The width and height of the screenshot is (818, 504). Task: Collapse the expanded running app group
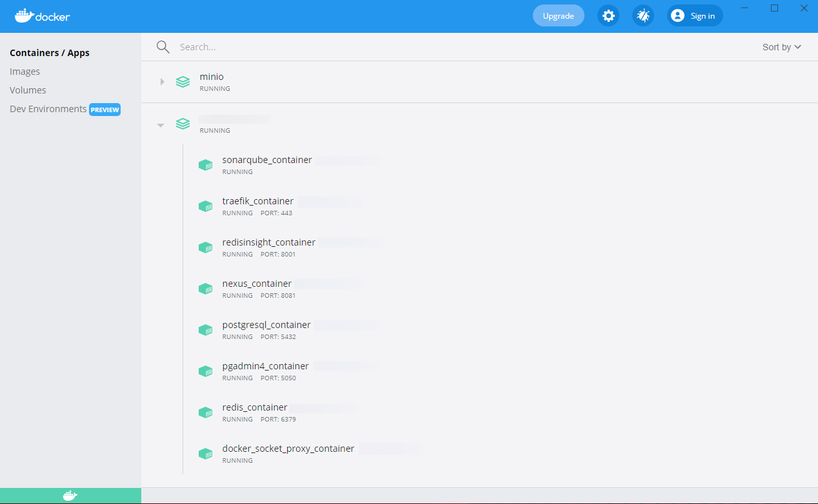(x=161, y=125)
